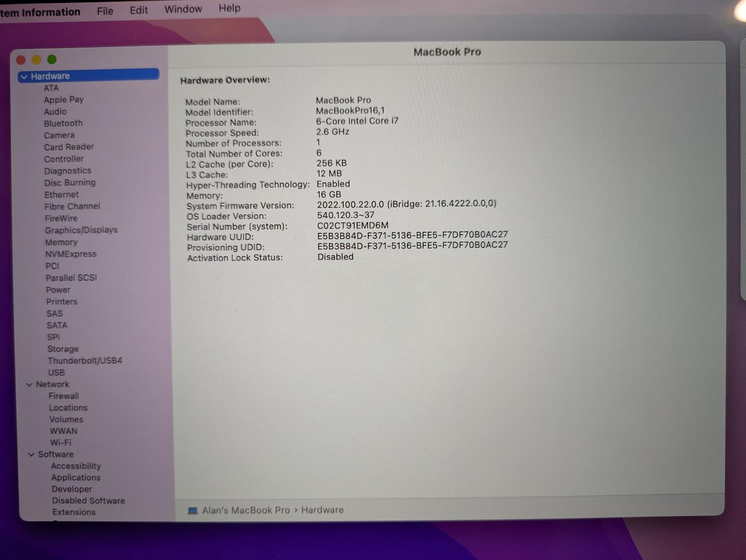Image resolution: width=746 pixels, height=560 pixels.
Task: View Applications under Software
Action: click(76, 478)
